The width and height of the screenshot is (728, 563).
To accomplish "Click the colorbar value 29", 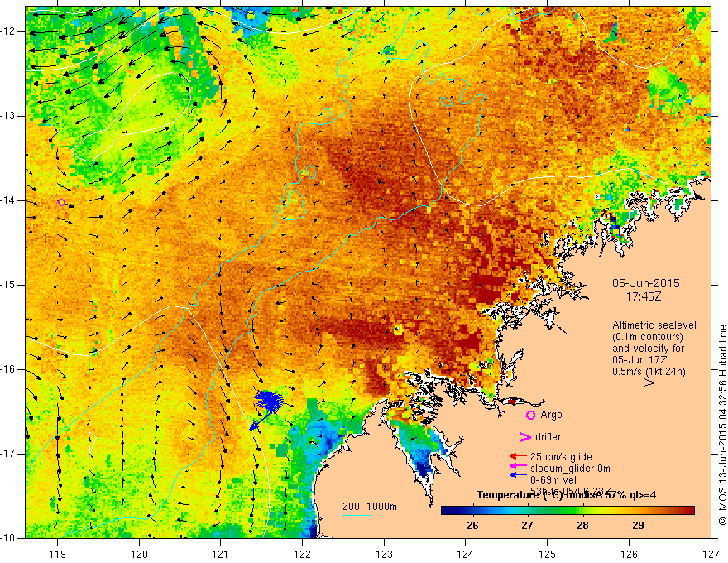I will [638, 525].
